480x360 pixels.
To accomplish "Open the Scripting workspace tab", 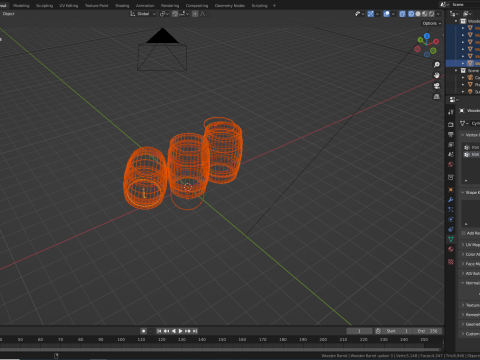I will [259, 5].
